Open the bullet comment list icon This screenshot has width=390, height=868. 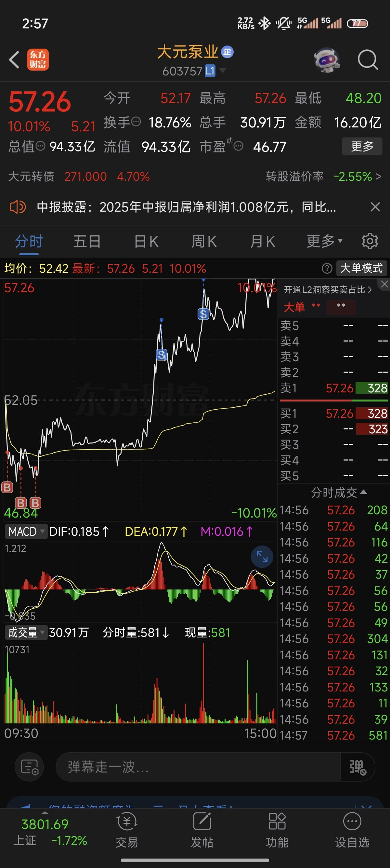point(29,767)
